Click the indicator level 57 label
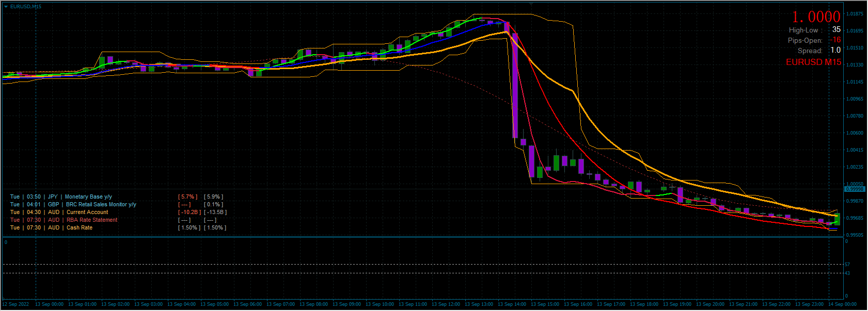Viewport: 868px width, 311px height. click(847, 265)
